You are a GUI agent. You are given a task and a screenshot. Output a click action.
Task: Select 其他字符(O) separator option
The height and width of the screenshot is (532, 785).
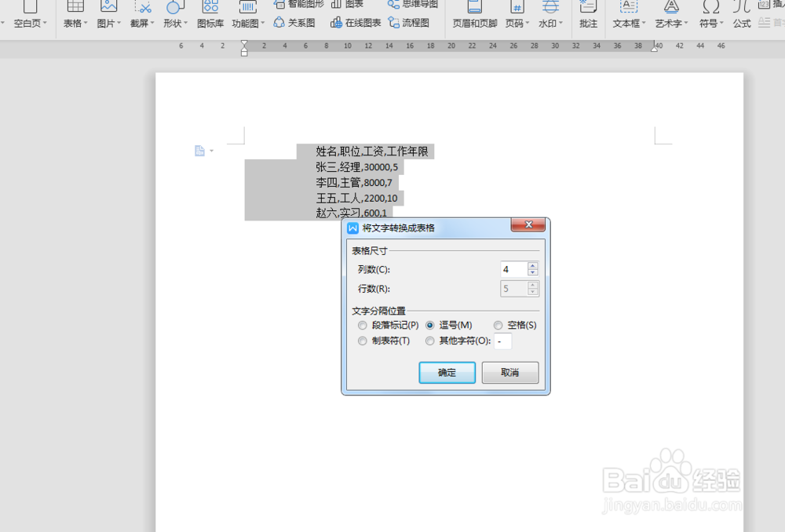(x=458, y=341)
